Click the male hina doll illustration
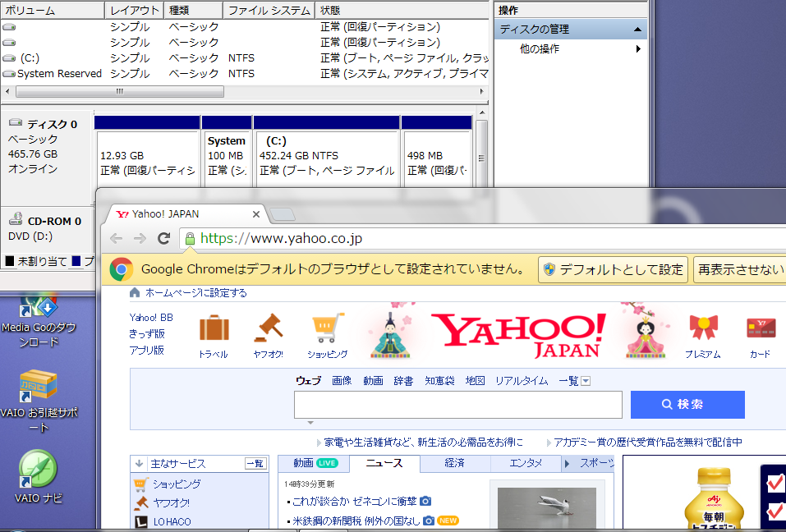Image resolution: width=786 pixels, height=532 pixels. pos(390,335)
